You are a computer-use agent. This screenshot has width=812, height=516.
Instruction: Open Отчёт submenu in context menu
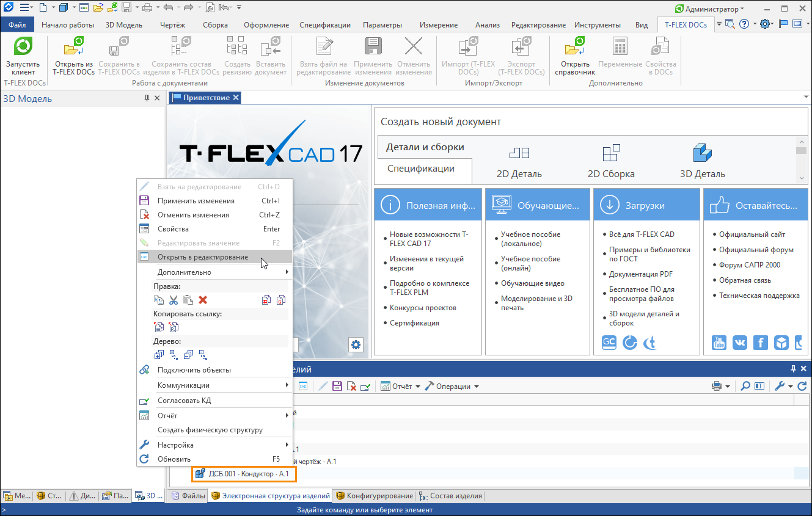[x=214, y=416]
